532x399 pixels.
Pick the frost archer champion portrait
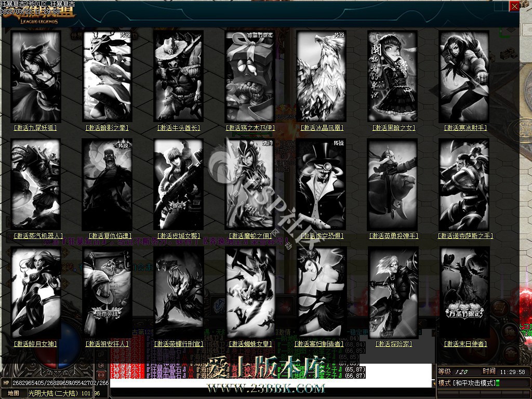click(x=464, y=76)
